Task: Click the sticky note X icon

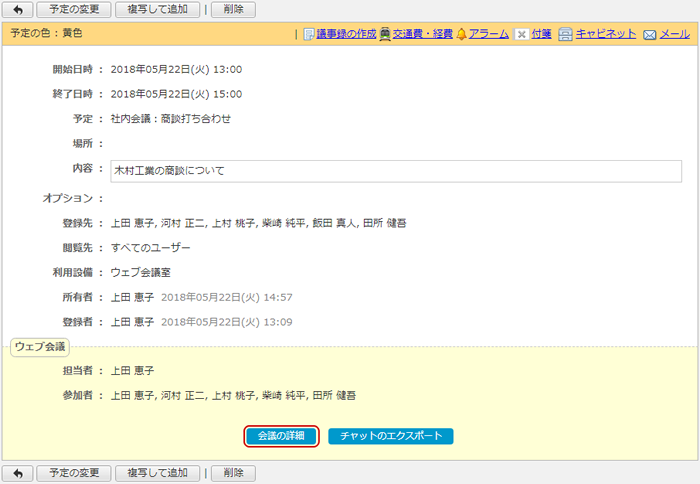Action: (521, 34)
